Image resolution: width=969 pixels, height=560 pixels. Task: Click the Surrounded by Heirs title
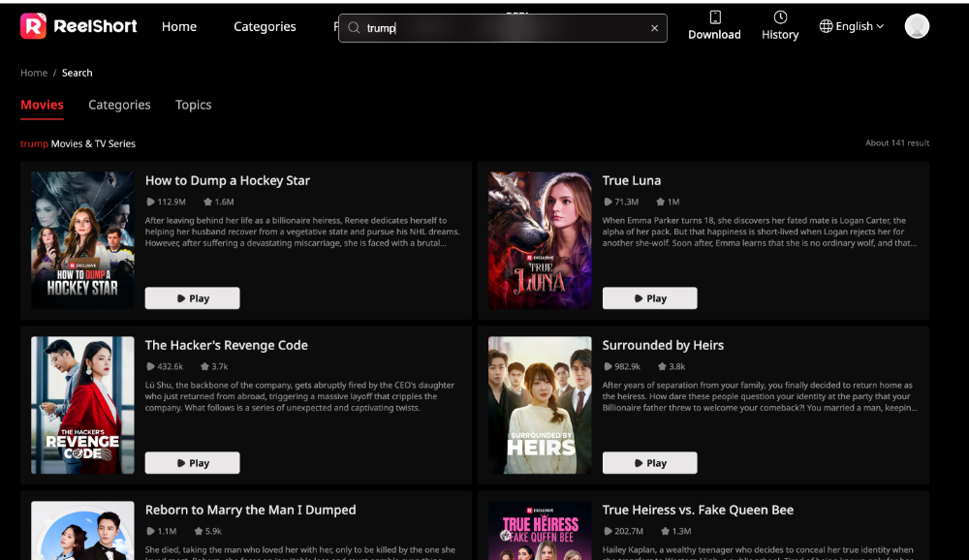click(x=663, y=345)
